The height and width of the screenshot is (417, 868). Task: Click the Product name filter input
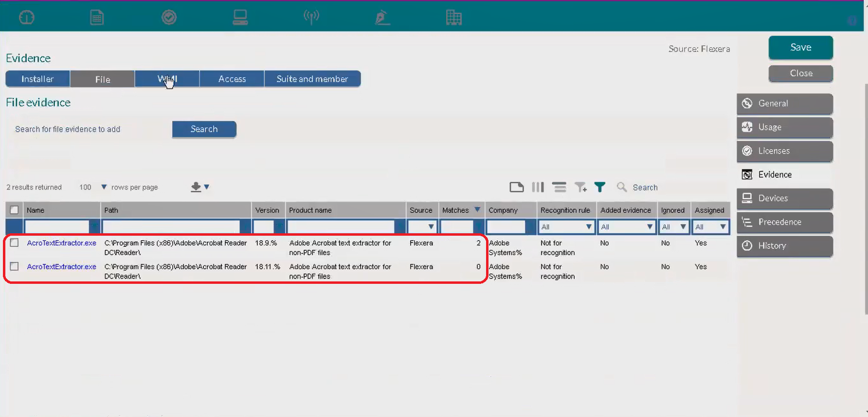[341, 227]
